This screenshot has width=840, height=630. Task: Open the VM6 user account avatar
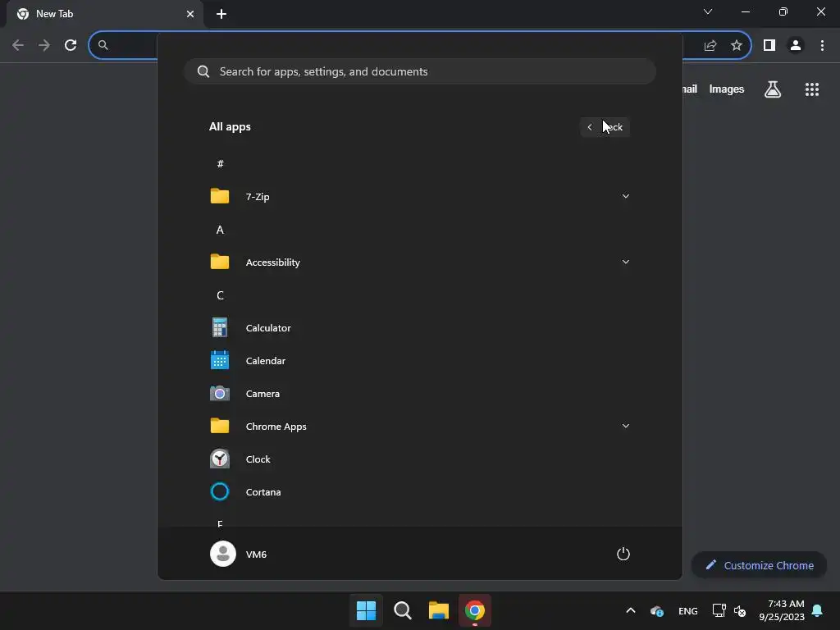coord(223,554)
